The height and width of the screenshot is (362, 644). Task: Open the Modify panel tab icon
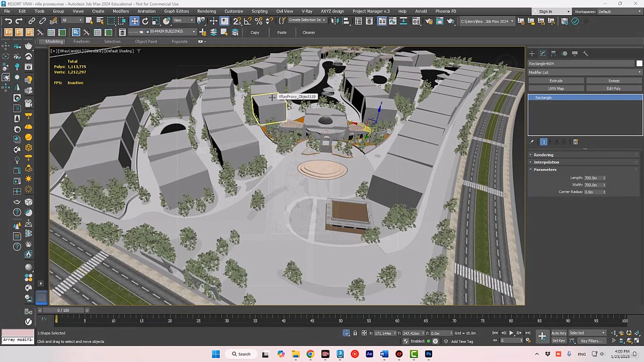point(543,54)
